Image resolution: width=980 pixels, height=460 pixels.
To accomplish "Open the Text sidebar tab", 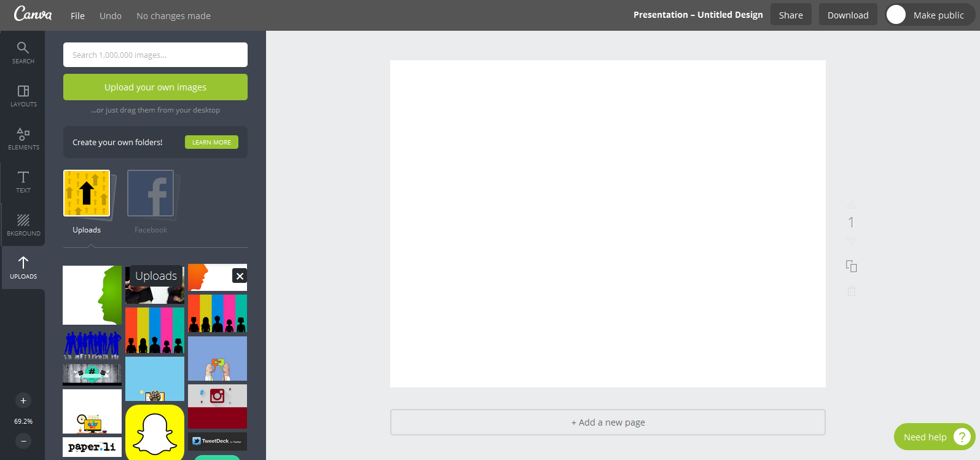I will click(23, 182).
